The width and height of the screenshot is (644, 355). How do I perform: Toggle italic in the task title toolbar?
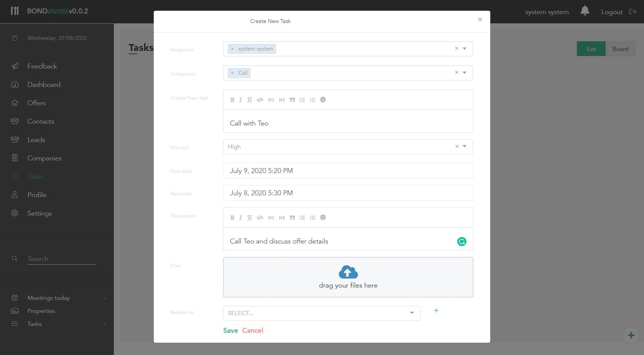240,100
